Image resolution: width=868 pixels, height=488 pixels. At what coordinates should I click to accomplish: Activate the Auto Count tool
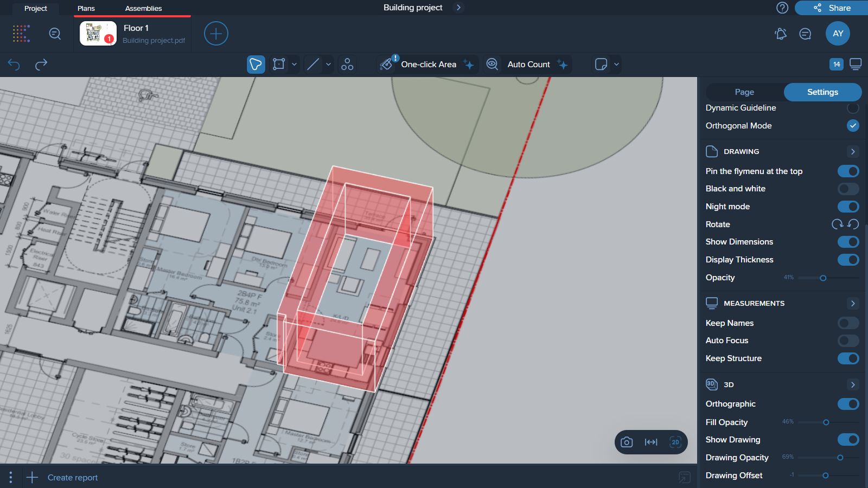pyautogui.click(x=528, y=65)
